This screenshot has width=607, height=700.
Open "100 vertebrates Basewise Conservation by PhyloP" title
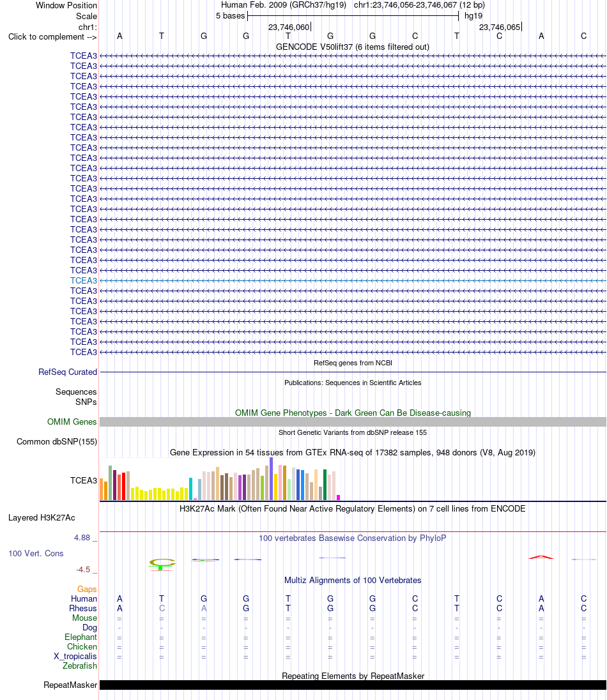[353, 538]
